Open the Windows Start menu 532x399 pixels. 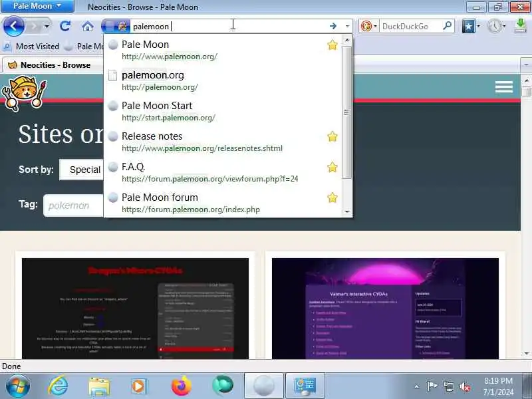pyautogui.click(x=18, y=386)
